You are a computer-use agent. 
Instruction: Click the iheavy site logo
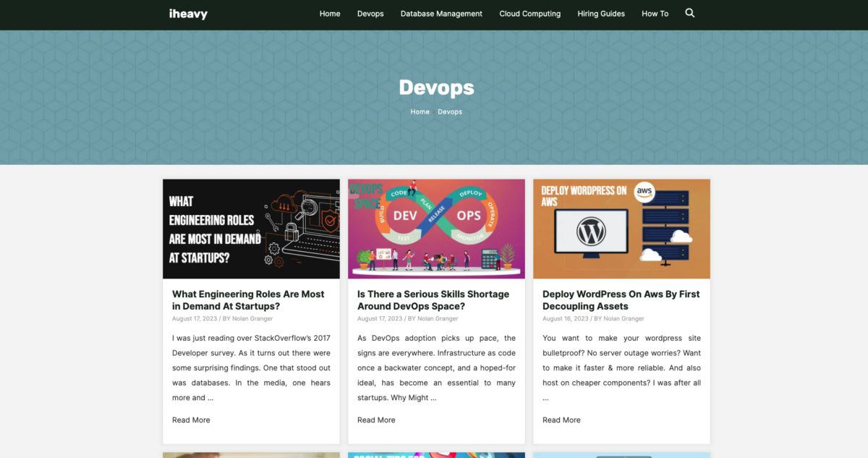point(188,14)
